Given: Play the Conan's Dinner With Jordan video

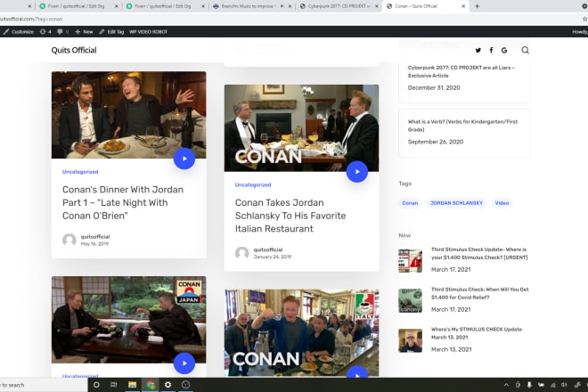Looking at the screenshot, I should (184, 159).
